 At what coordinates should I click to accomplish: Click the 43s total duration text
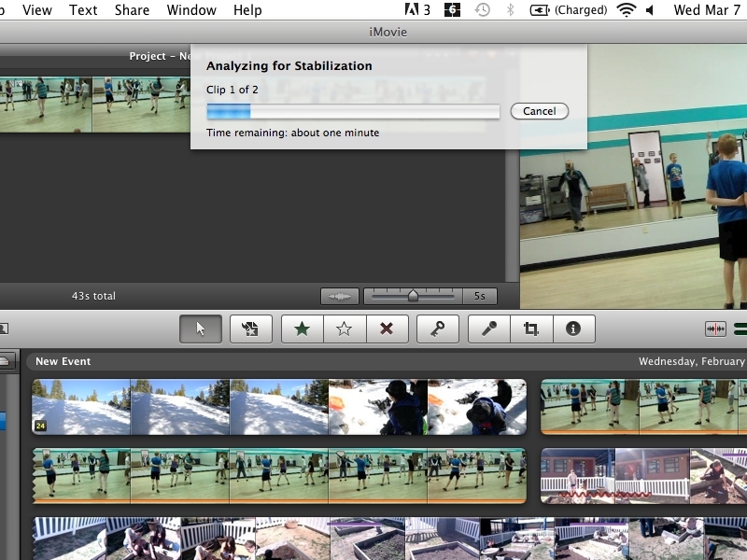click(93, 296)
